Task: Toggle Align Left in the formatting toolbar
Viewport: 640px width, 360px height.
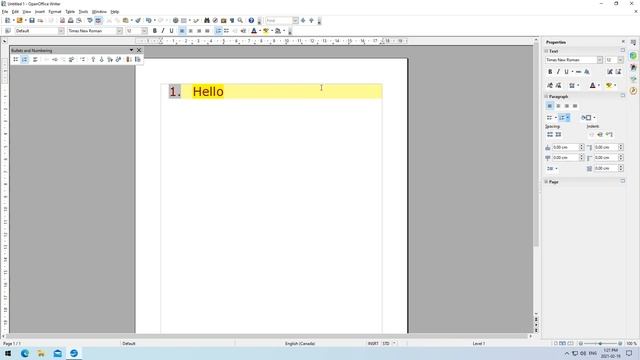Action: point(182,31)
